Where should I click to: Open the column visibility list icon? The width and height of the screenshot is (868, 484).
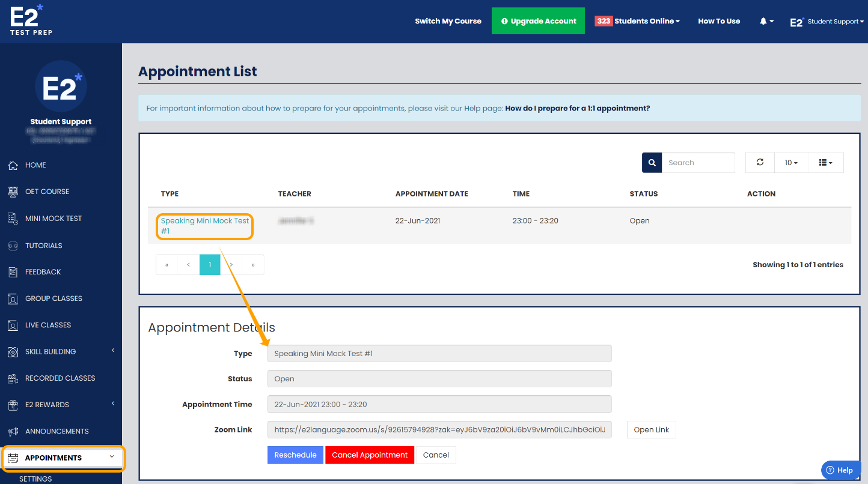pos(825,162)
